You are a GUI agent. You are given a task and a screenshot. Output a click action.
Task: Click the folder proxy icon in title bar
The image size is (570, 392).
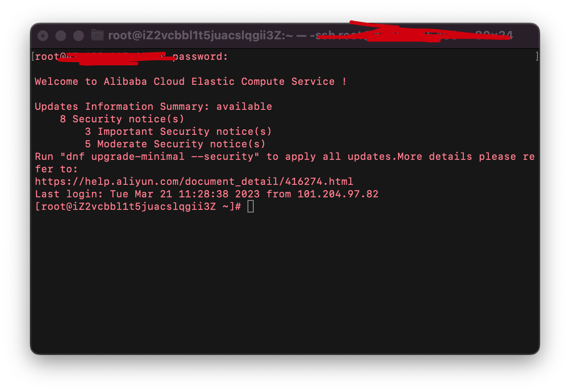click(97, 35)
